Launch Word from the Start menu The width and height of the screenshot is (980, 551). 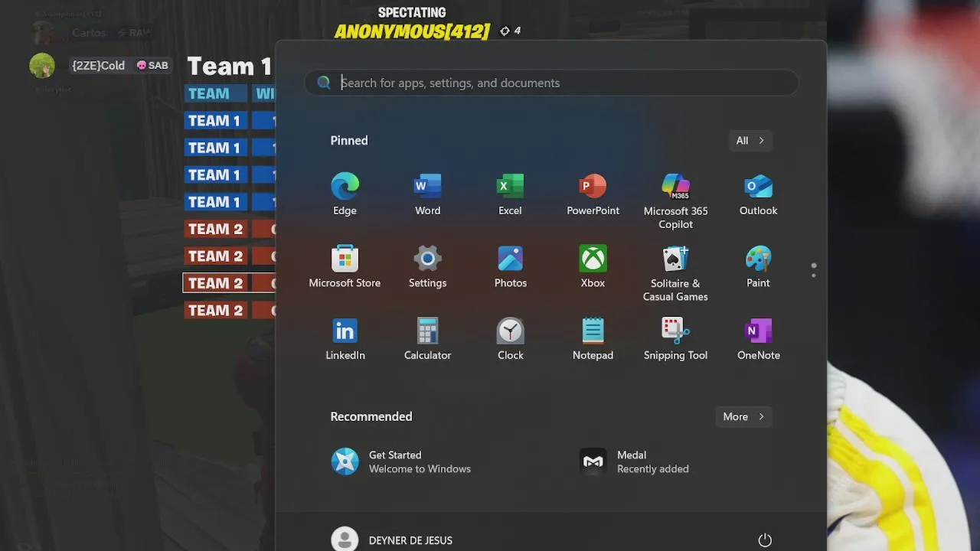point(427,194)
